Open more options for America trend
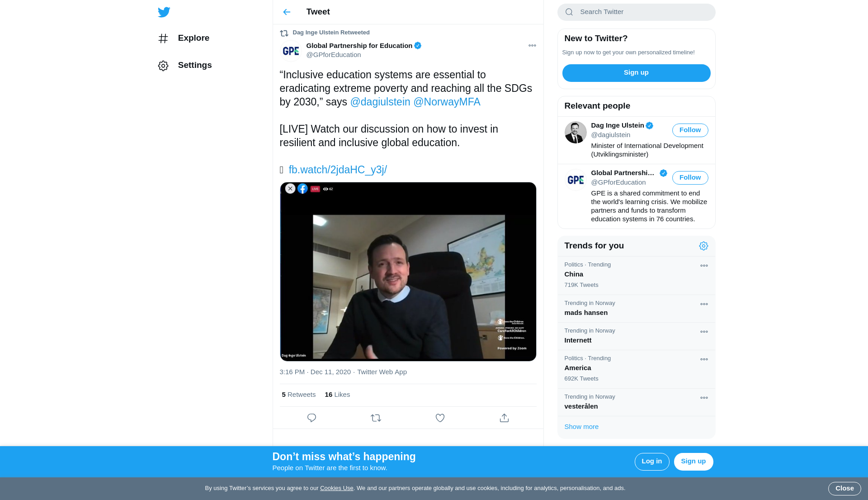Screen dimensions: 868x500 tap(704, 359)
